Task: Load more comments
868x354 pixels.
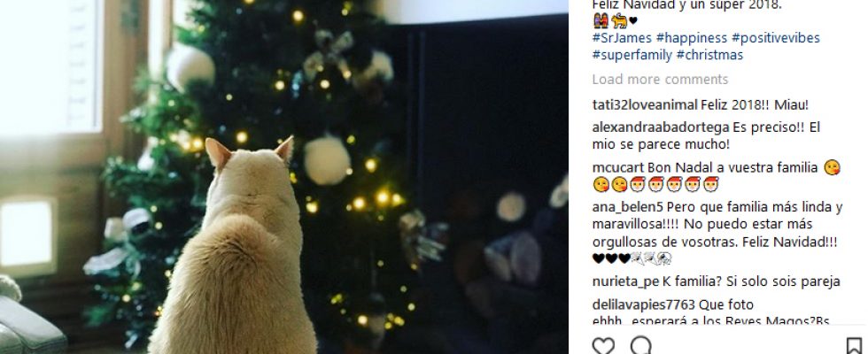Action: click(660, 80)
